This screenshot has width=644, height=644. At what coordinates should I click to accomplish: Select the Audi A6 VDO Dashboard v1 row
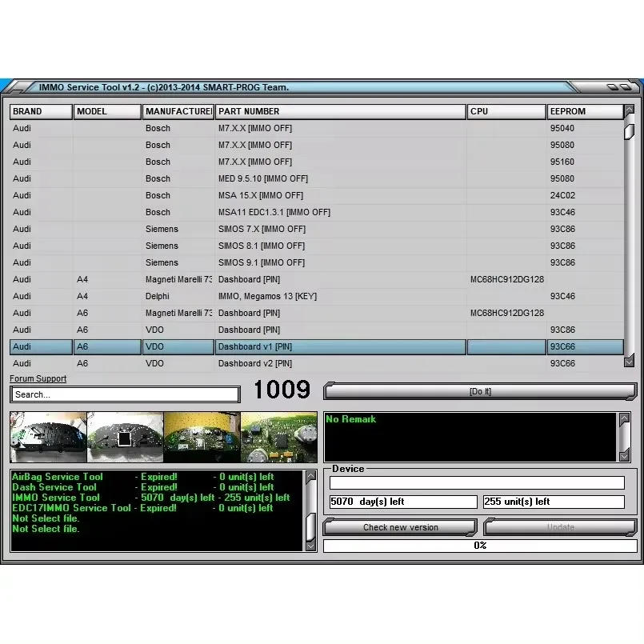[320, 346]
